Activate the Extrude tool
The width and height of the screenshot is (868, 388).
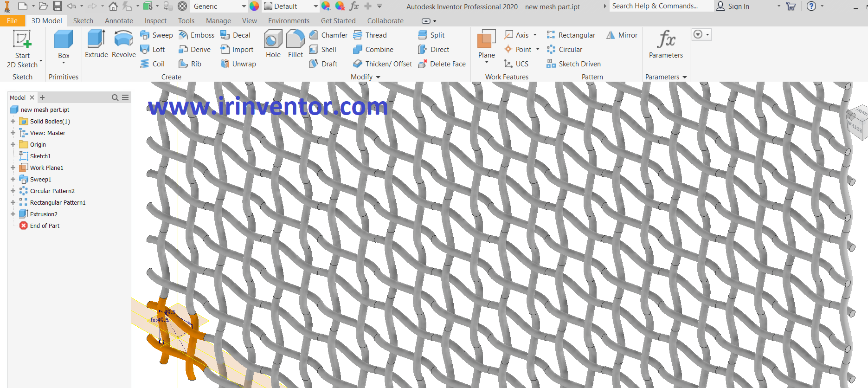click(96, 44)
